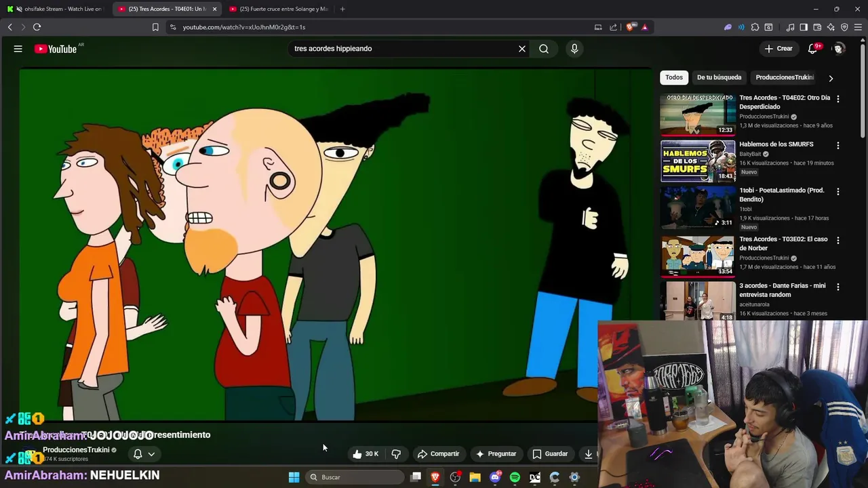This screenshot has height=488, width=868.
Task: Open File Explorer from the taskbar
Action: coord(475,477)
